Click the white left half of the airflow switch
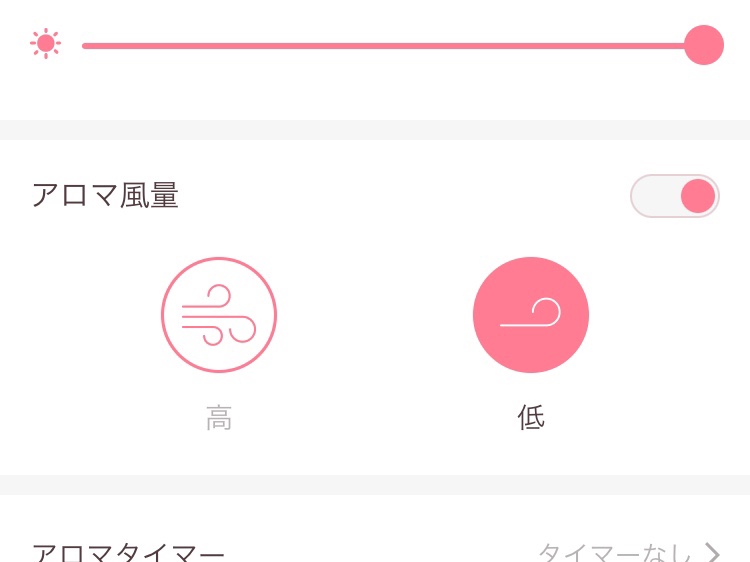This screenshot has height=562, width=750. tap(654, 196)
